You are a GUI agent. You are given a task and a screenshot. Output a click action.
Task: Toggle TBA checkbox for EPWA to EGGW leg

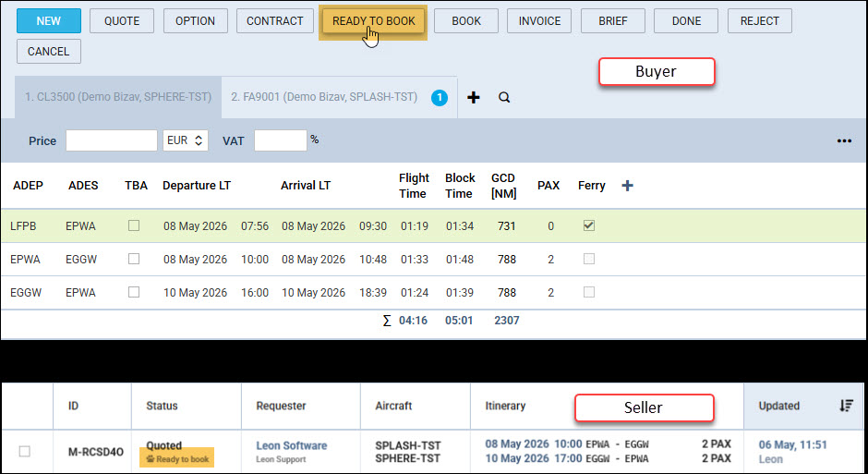pos(134,259)
